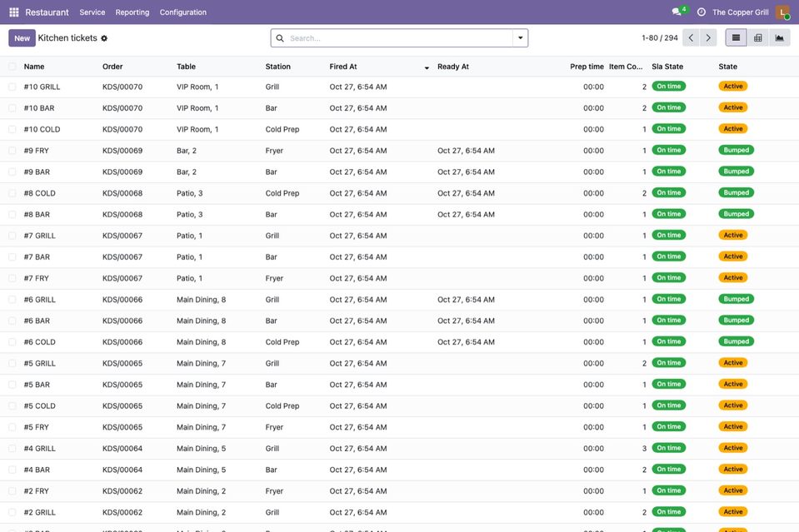The height and width of the screenshot is (532, 799).
Task: Expand the search filter options dropdown
Action: [520, 38]
